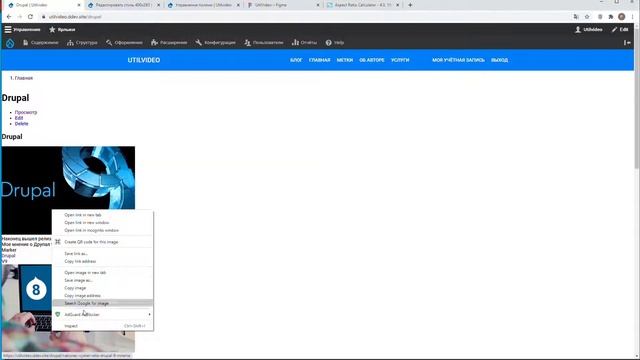Screen dimensions: 640x360
Task: Click the Просмотр local task link
Action: coord(26,112)
